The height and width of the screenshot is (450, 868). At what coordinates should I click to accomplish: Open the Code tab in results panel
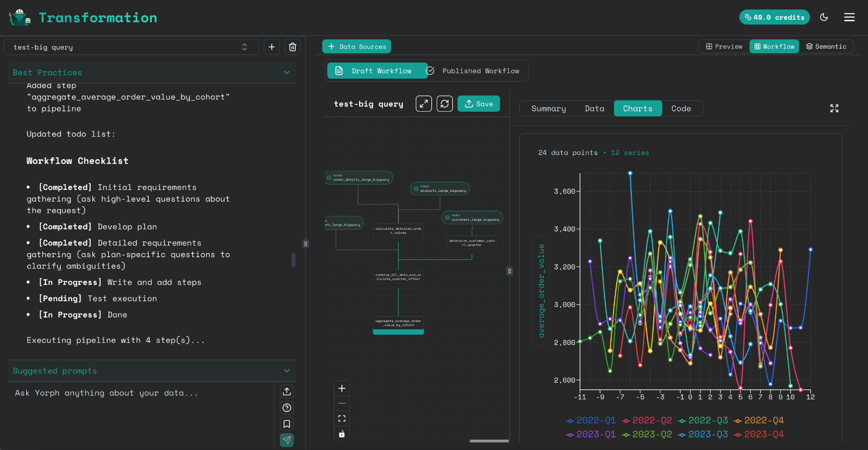[681, 108]
